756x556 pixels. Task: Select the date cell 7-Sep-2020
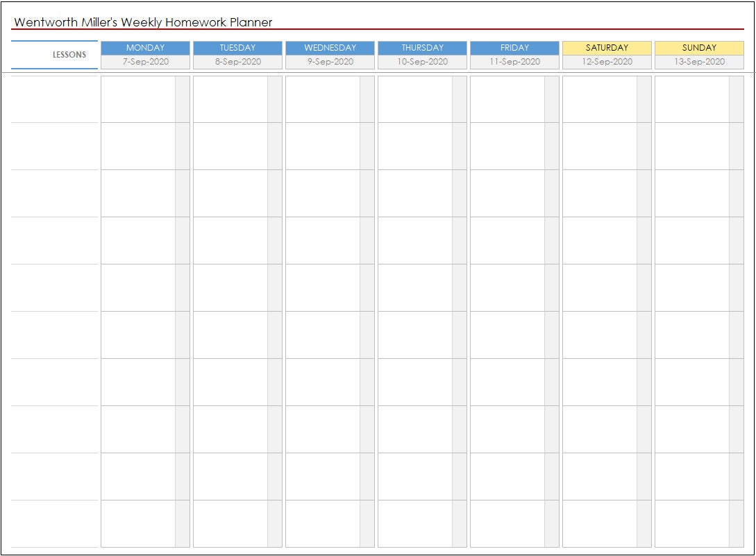point(144,62)
